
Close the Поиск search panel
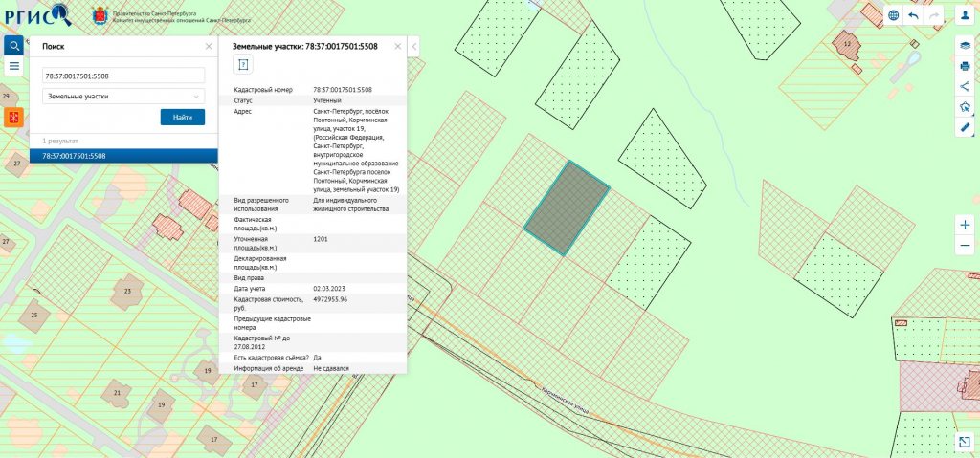pos(209,46)
